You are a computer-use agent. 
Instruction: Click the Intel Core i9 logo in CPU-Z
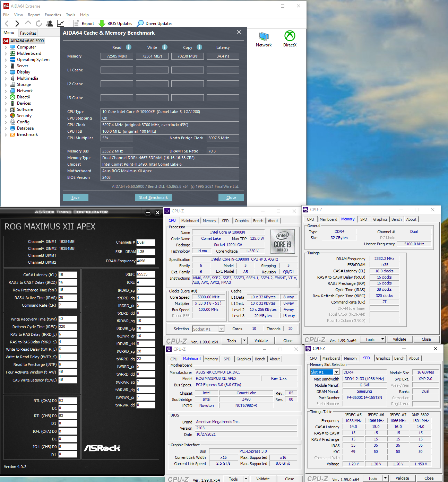[x=282, y=241]
